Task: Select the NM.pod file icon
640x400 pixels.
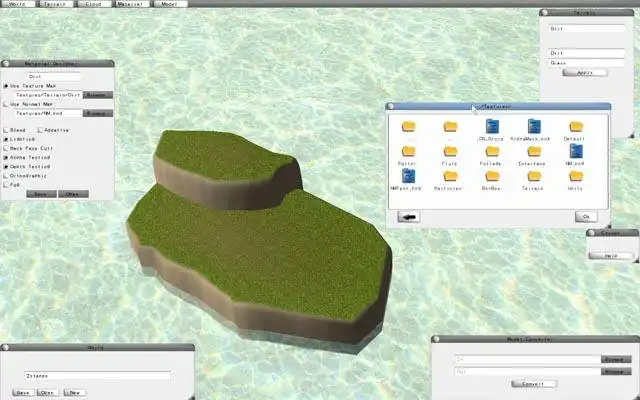Action: tap(576, 151)
